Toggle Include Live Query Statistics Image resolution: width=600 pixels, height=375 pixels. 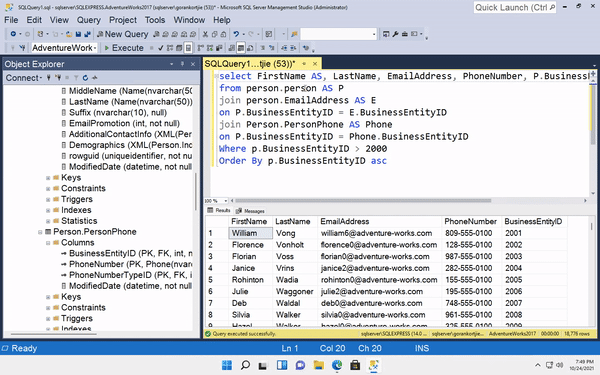210,48
